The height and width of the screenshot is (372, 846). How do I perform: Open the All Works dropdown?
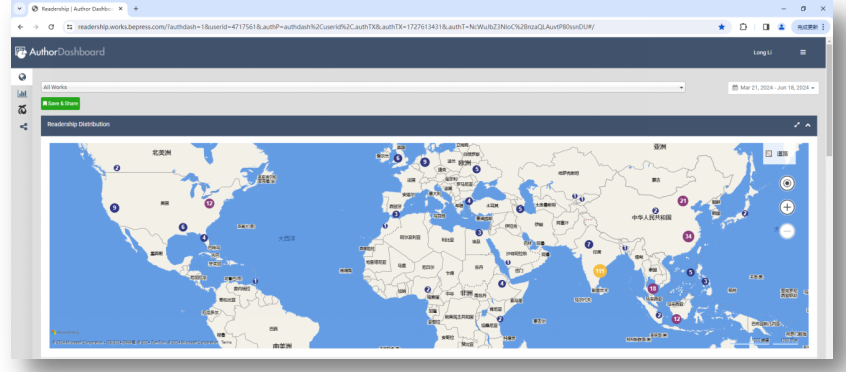pos(364,87)
